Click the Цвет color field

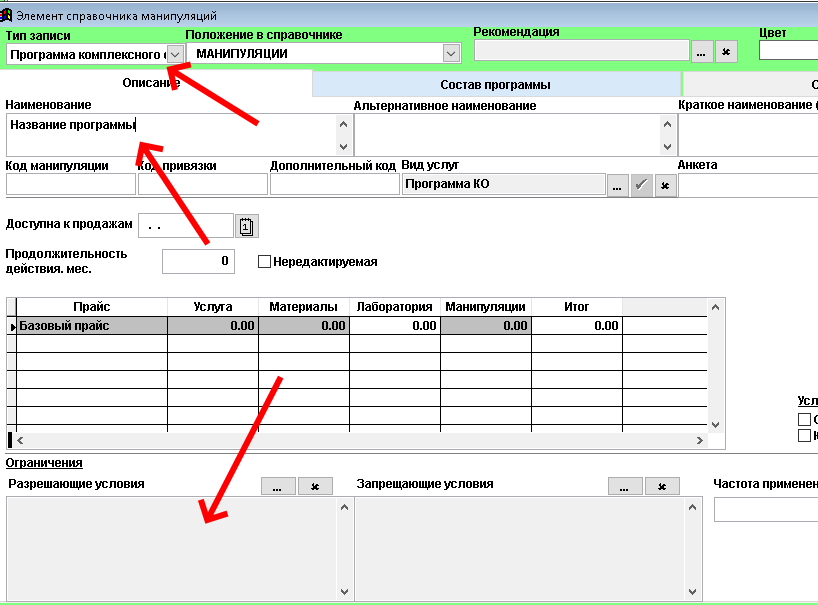(x=788, y=52)
